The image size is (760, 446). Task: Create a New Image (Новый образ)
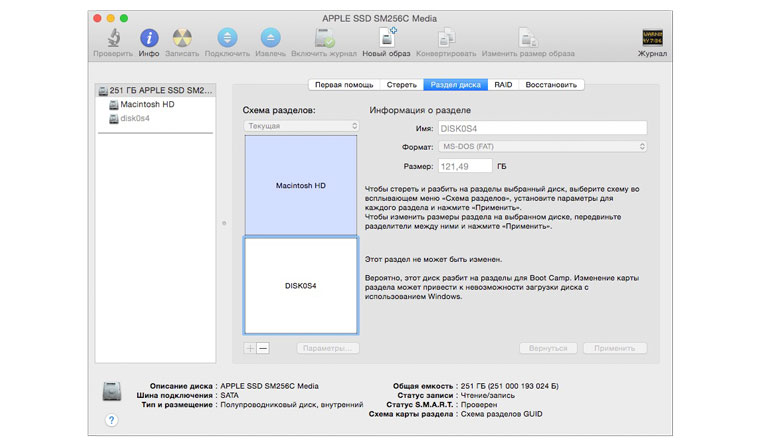point(386,37)
